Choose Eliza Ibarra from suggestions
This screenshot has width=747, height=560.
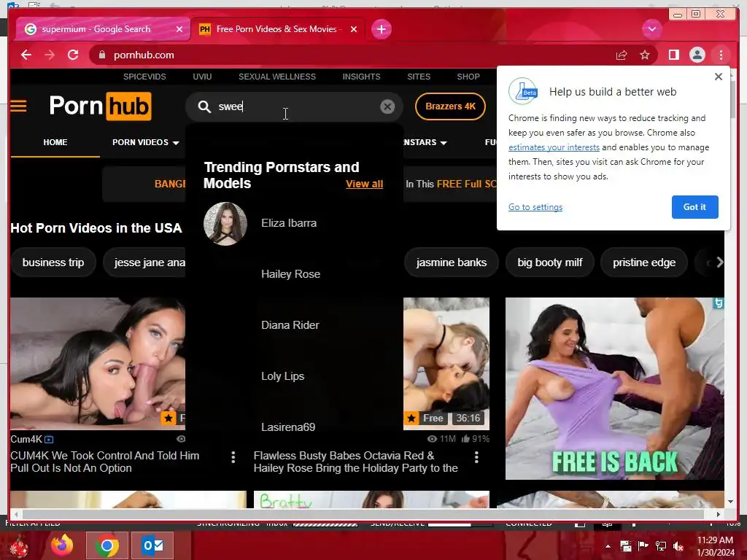coord(289,223)
